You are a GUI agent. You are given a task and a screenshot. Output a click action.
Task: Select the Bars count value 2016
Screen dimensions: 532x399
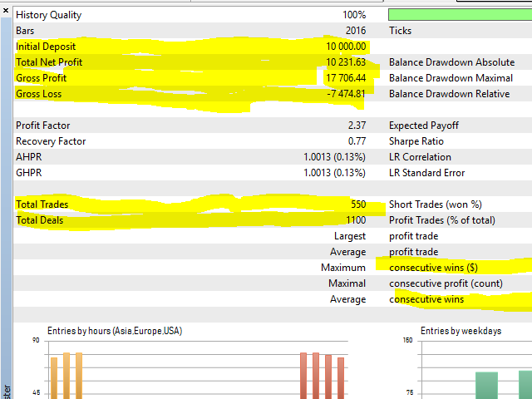click(352, 31)
